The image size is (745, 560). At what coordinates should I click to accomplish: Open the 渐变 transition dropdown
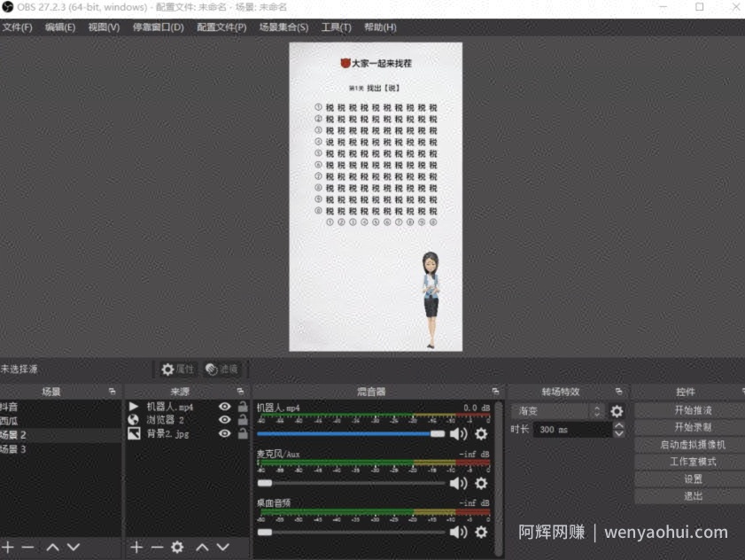coord(558,411)
